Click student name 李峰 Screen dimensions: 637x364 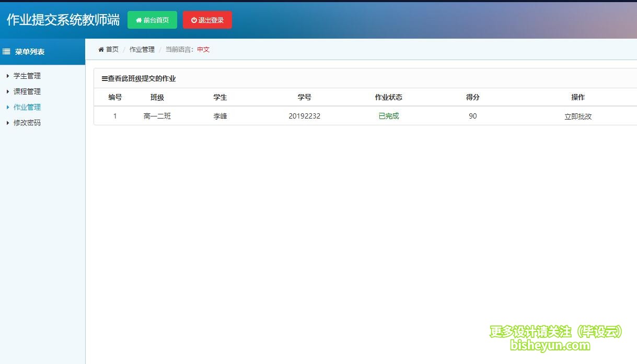pyautogui.click(x=220, y=116)
